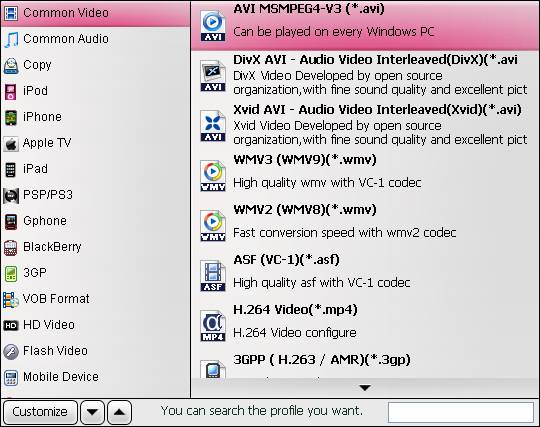Open the Common Video category
This screenshot has height=427, width=540.
(95, 13)
